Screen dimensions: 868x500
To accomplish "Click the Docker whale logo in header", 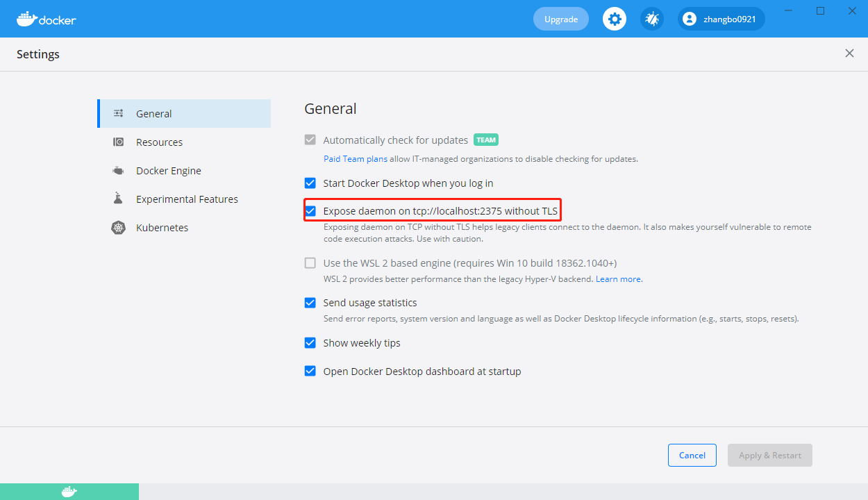I will (46, 19).
